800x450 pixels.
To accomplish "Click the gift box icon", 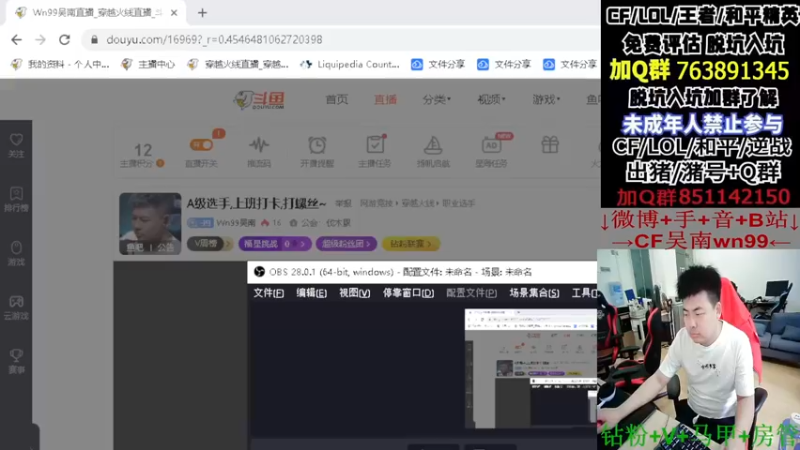I will pyautogui.click(x=550, y=145).
